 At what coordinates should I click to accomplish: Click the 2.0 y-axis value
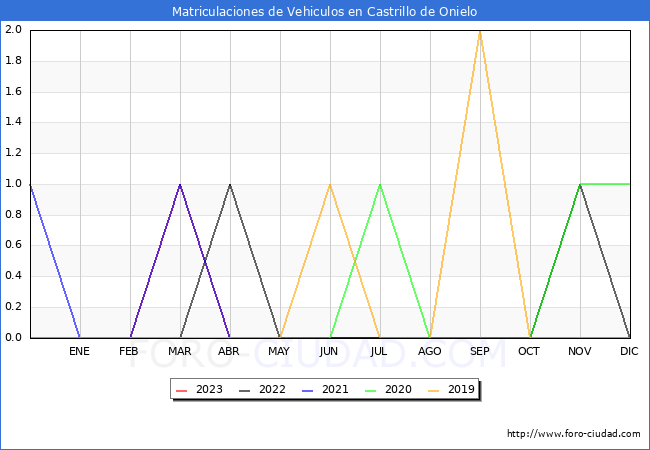[13, 29]
